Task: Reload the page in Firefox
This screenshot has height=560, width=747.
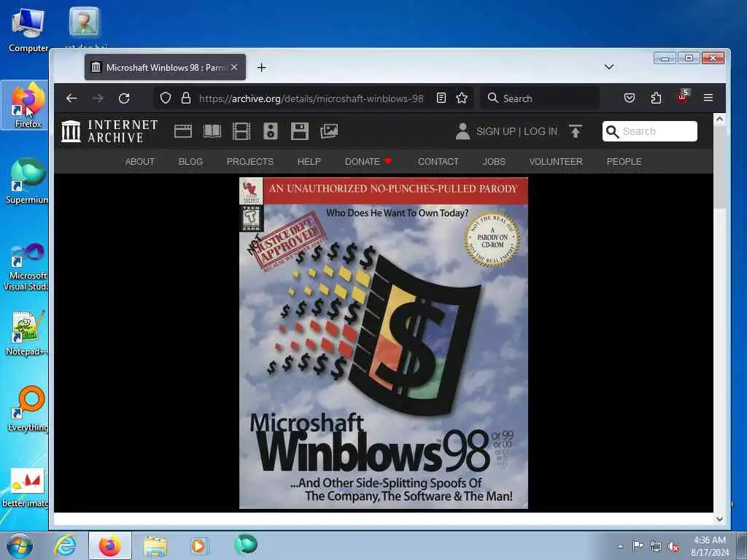Action: coord(124,98)
